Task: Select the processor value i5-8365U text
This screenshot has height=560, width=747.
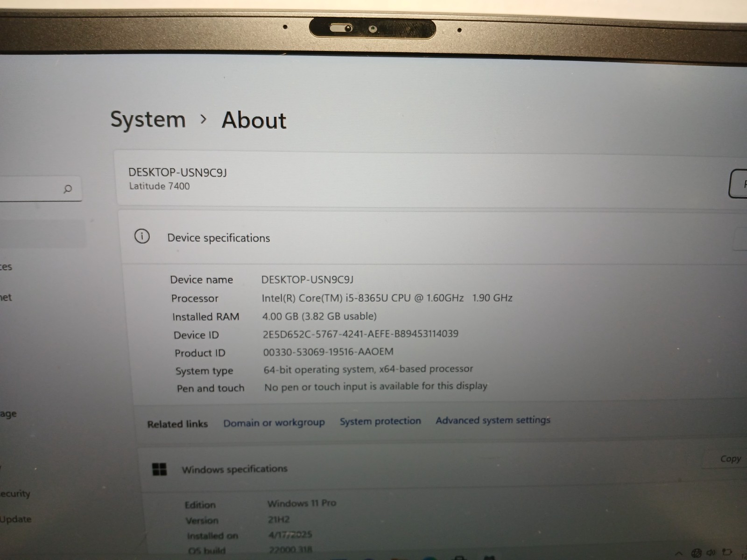Action: click(387, 298)
